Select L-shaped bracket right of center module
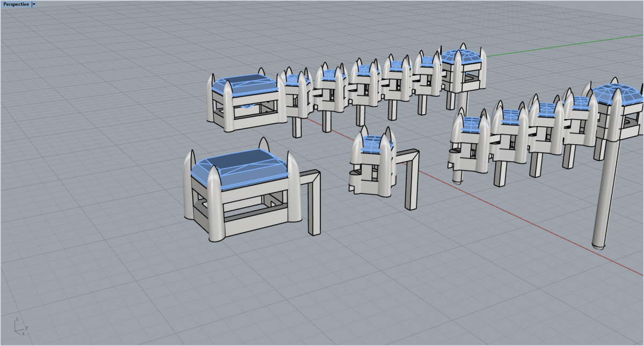The image size is (644, 346). click(411, 177)
